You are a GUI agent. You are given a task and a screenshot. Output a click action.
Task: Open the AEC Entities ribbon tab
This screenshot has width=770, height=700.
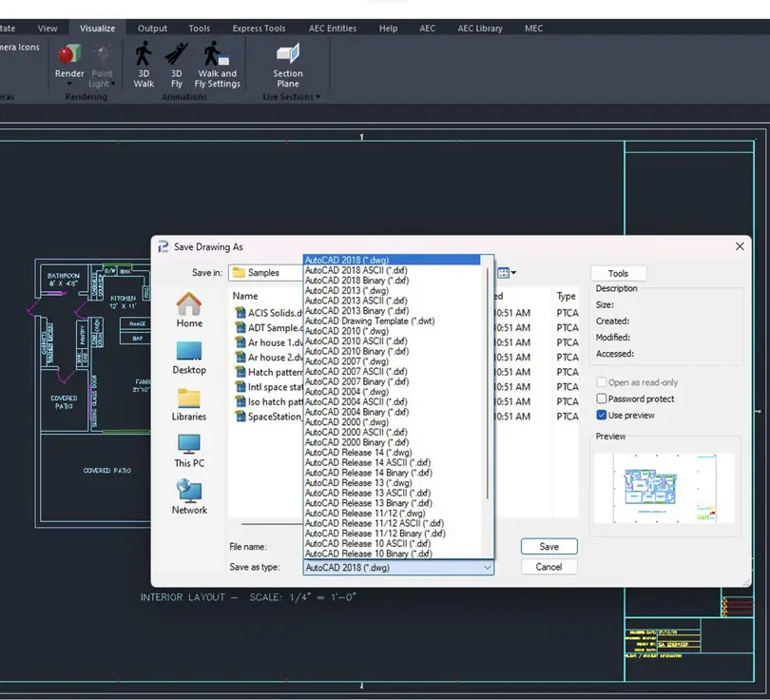(333, 29)
